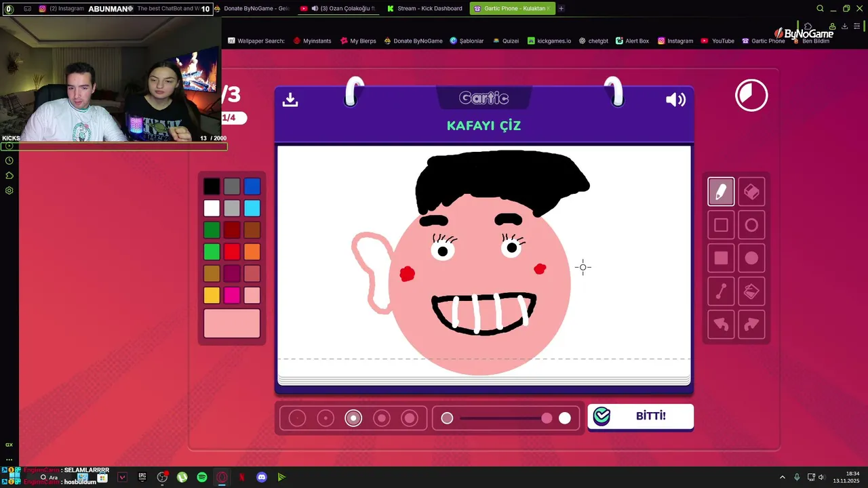Select the medium brush size
The width and height of the screenshot is (868, 488).
coord(353,418)
